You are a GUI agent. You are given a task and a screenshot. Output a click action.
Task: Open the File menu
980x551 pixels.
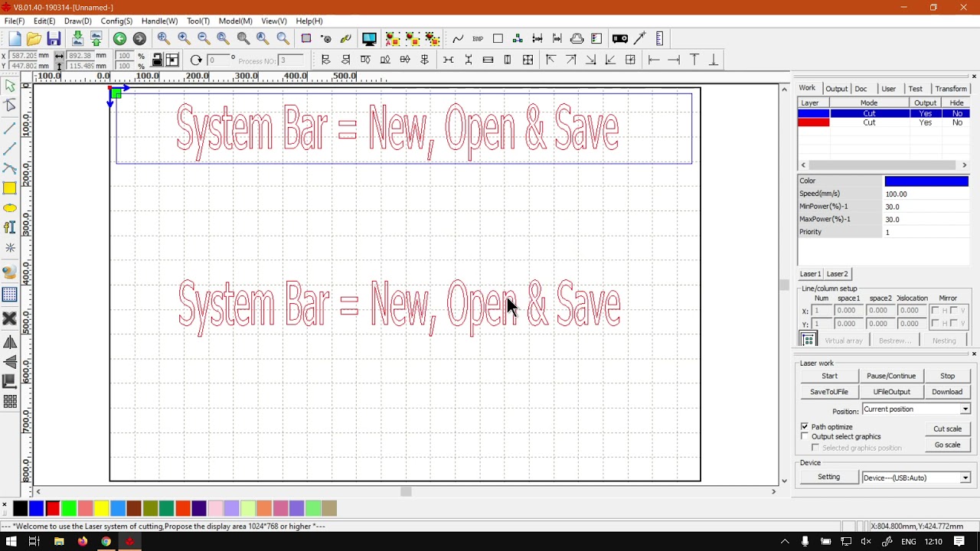[14, 21]
